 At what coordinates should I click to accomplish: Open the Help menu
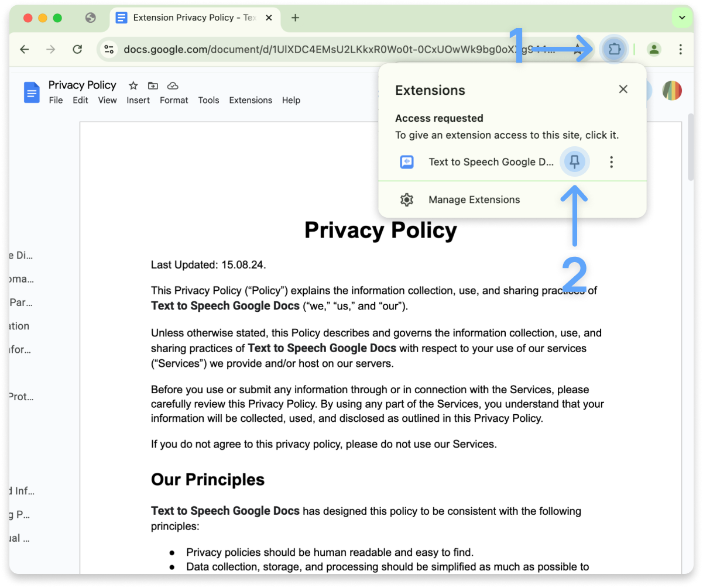tap(291, 100)
